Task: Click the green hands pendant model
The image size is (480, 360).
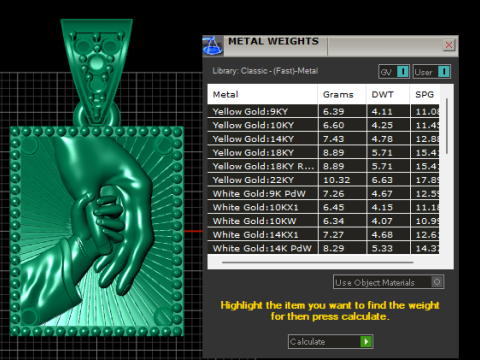Action: coord(97,231)
